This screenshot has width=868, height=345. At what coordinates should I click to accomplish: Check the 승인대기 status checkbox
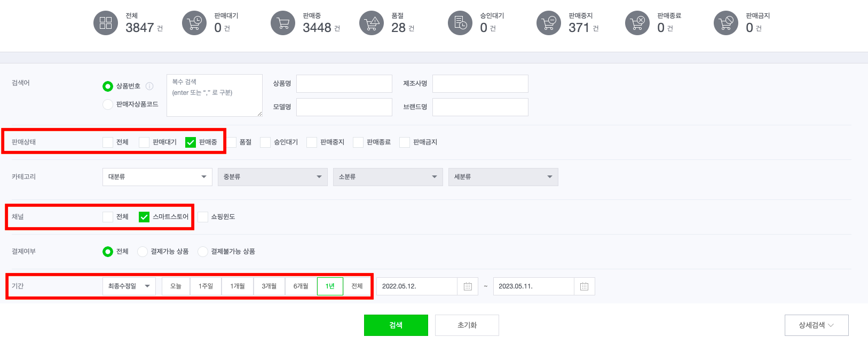[265, 142]
